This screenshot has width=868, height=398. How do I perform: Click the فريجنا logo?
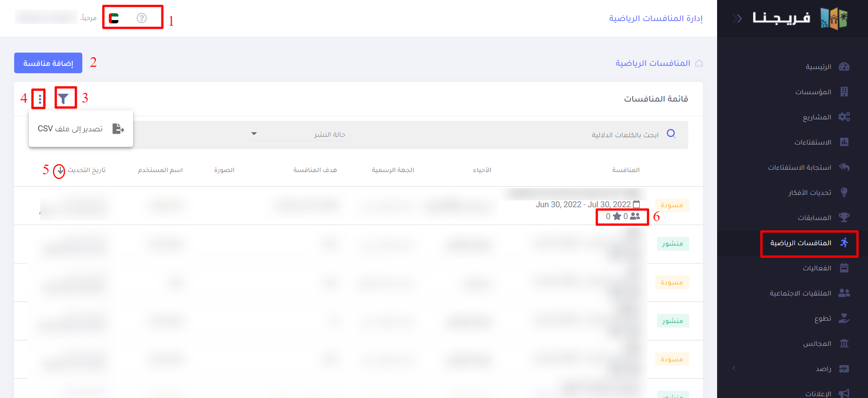pos(800,19)
